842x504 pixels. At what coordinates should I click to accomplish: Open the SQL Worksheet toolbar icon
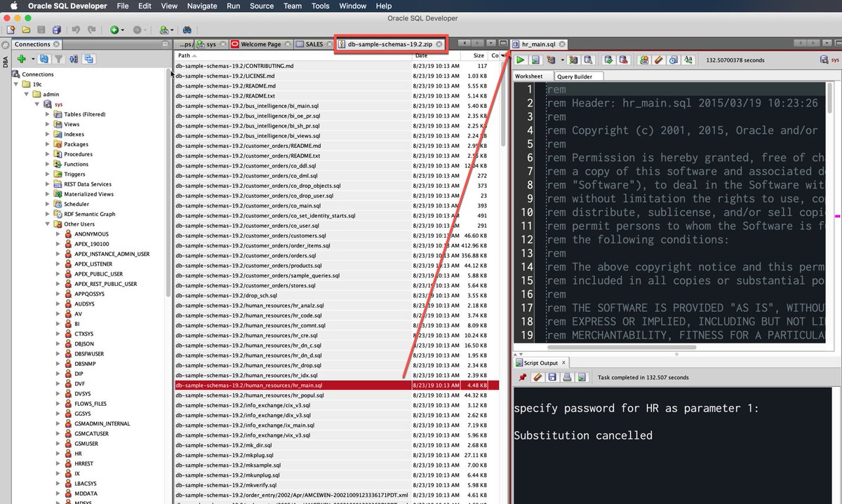pos(163,29)
